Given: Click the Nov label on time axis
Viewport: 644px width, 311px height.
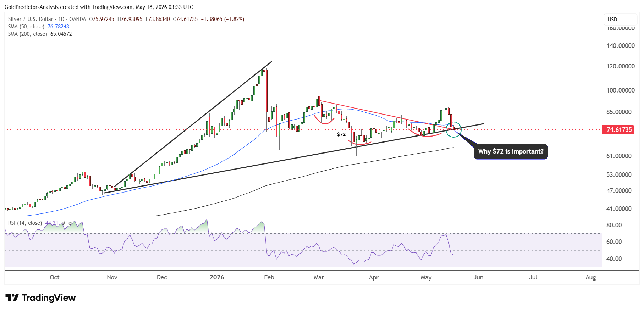Looking at the screenshot, I should pyautogui.click(x=112, y=277).
